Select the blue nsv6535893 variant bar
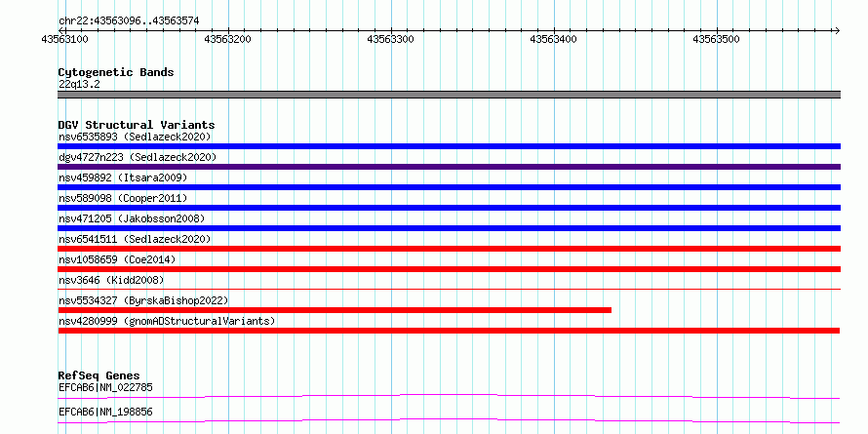The width and height of the screenshot is (868, 434). (449, 146)
